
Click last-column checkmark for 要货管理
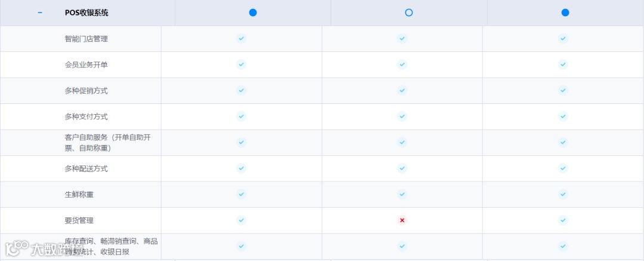[563, 220]
